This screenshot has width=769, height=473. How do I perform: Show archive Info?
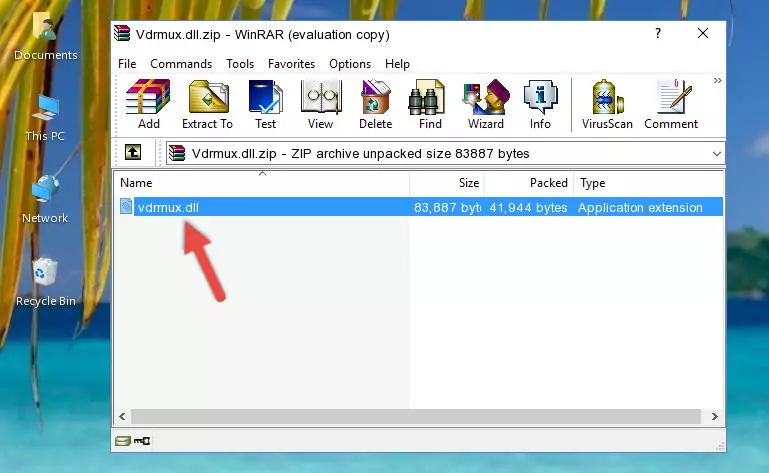coord(540,105)
